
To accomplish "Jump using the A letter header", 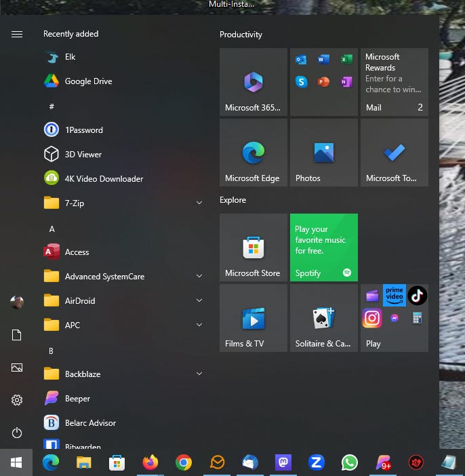I will coord(52,229).
